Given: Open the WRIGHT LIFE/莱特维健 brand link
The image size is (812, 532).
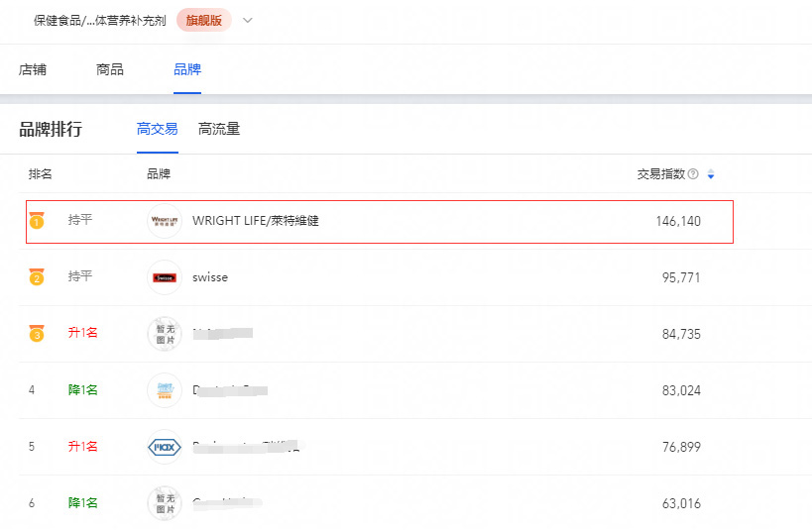Looking at the screenshot, I should [256, 221].
